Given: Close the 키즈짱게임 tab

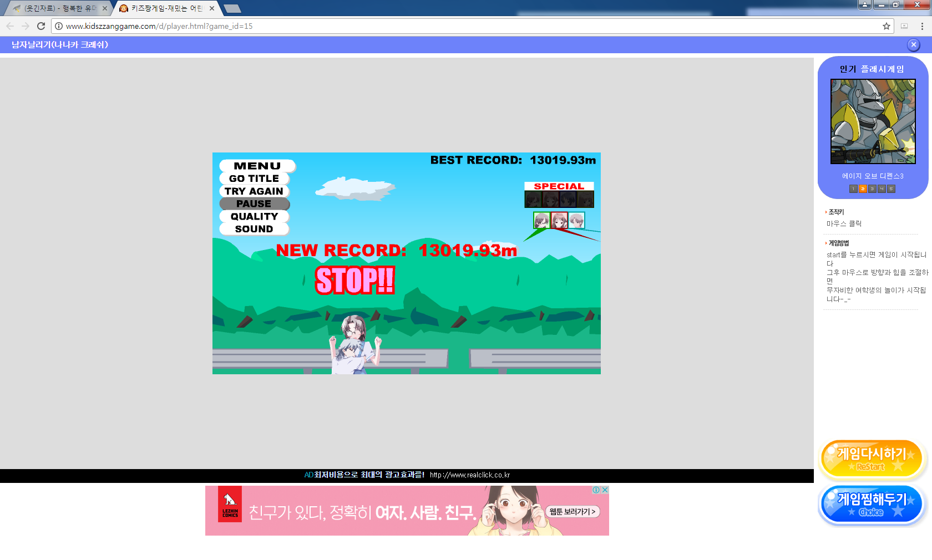Looking at the screenshot, I should [212, 8].
